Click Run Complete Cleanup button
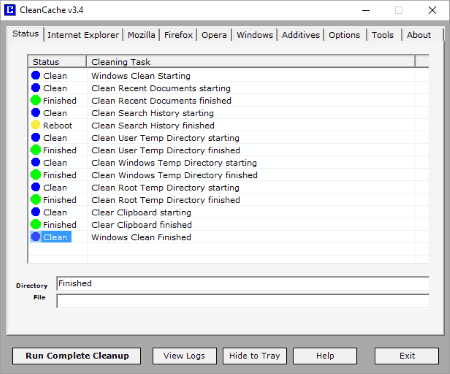 [x=77, y=356]
